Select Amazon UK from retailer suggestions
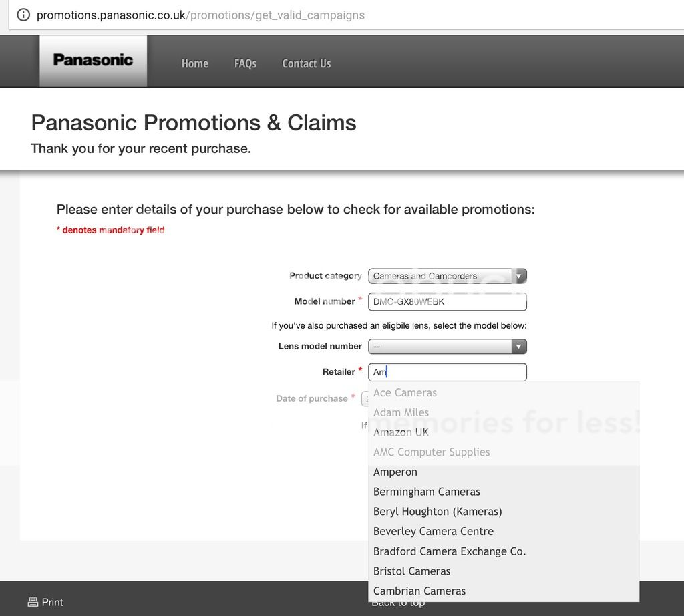The width and height of the screenshot is (684, 616). [401, 432]
